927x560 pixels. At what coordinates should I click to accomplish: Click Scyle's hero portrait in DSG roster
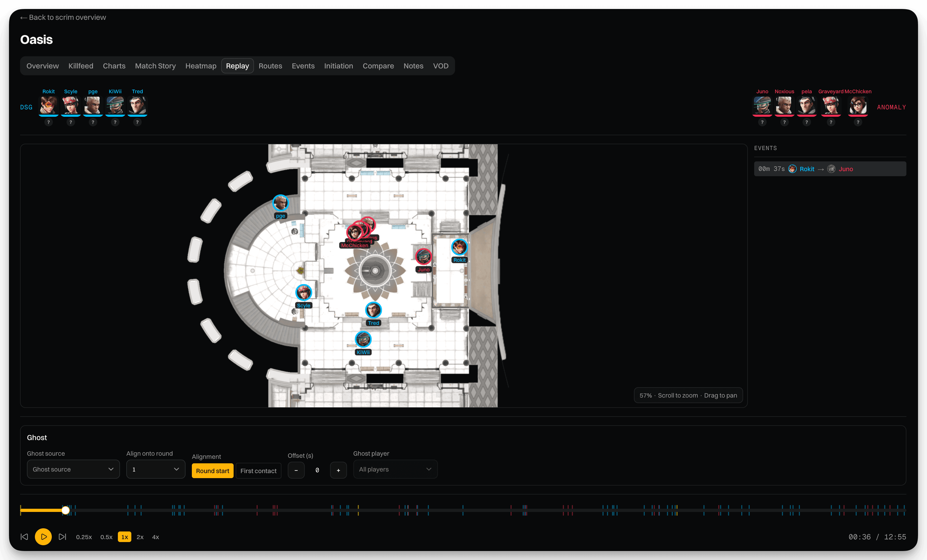click(x=71, y=105)
